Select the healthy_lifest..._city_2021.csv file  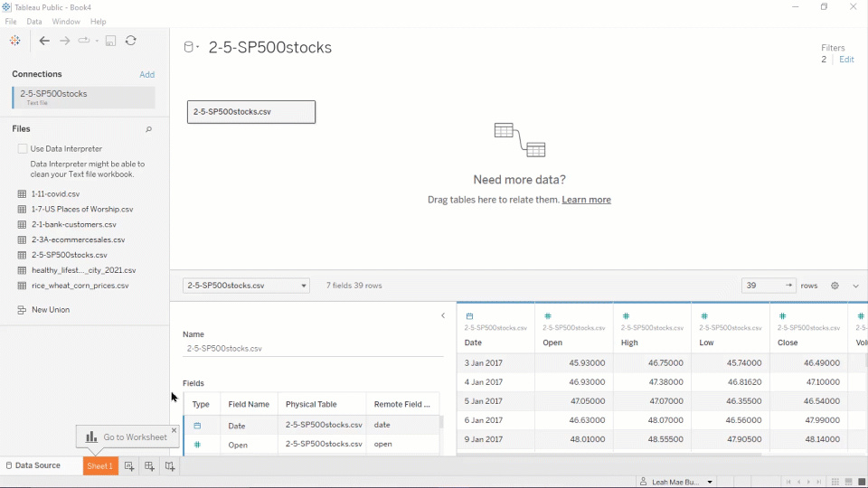[83, 270]
